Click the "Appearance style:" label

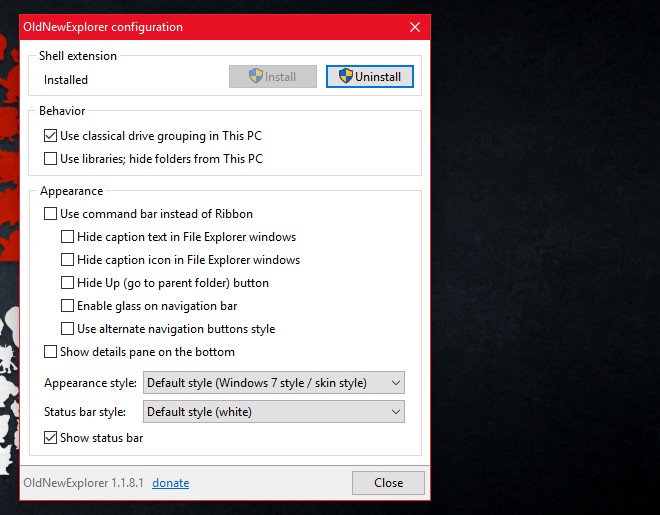[90, 383]
